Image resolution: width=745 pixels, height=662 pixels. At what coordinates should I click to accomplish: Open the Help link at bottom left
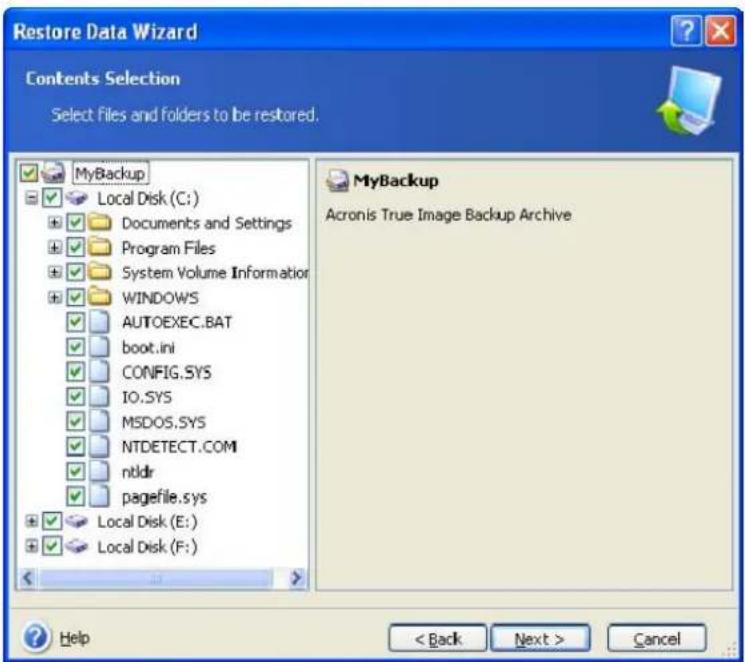pyautogui.click(x=75, y=638)
